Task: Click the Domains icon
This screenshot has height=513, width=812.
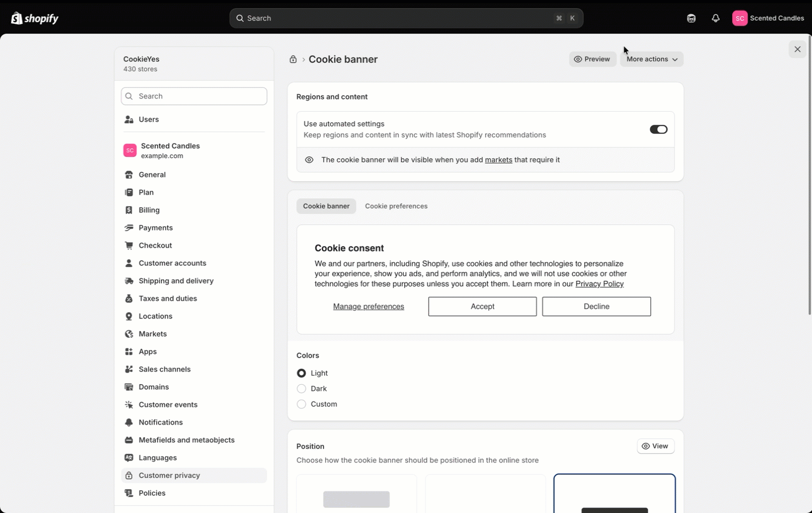Action: tap(129, 387)
